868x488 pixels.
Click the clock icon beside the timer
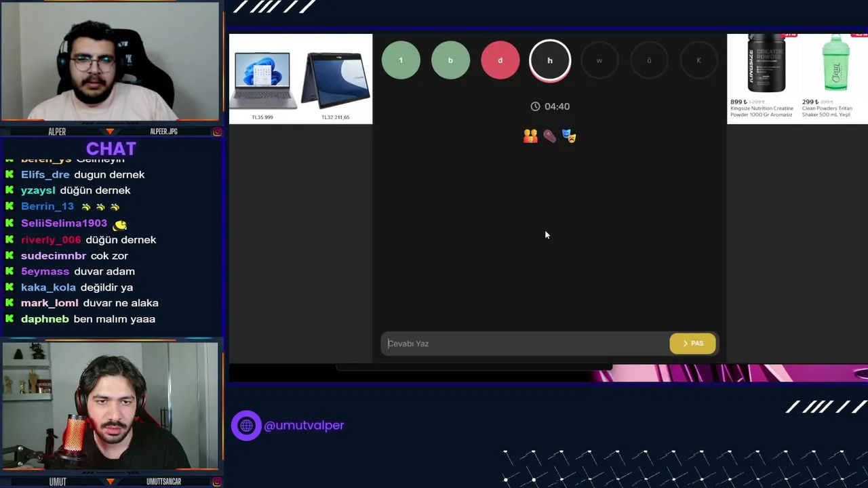click(535, 106)
